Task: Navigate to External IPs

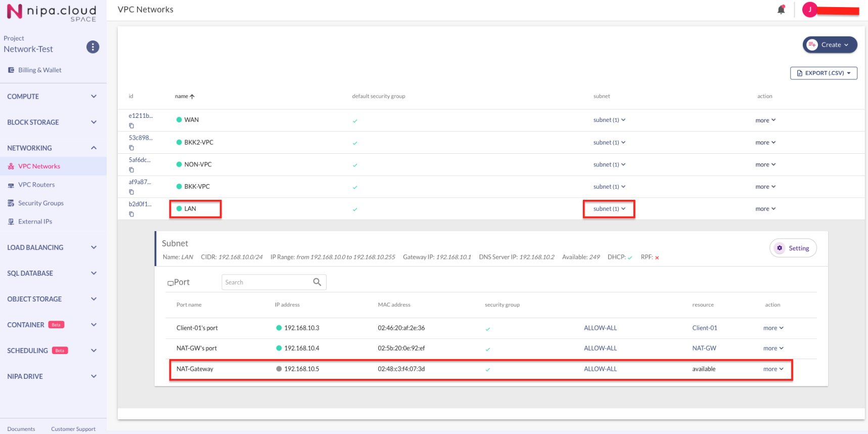Action: click(x=35, y=222)
